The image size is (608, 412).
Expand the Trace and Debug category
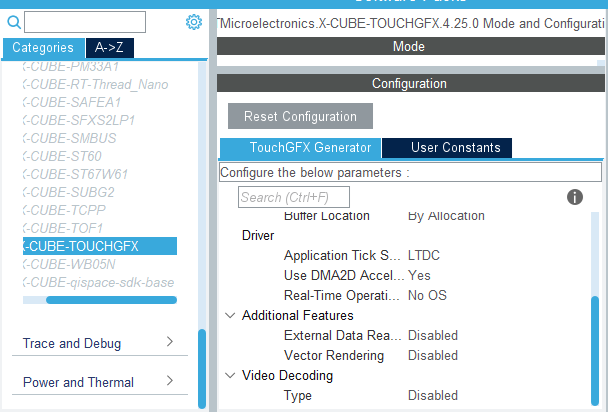(100, 343)
